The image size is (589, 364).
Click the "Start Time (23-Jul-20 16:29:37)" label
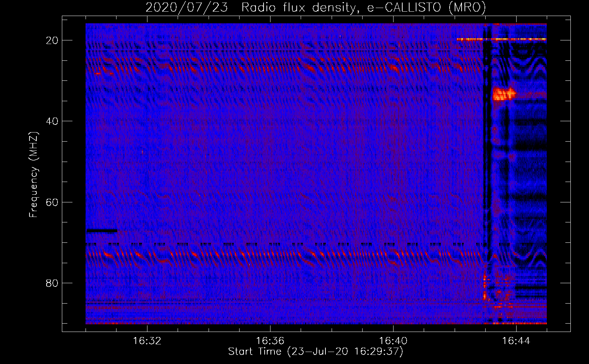[x=316, y=352]
